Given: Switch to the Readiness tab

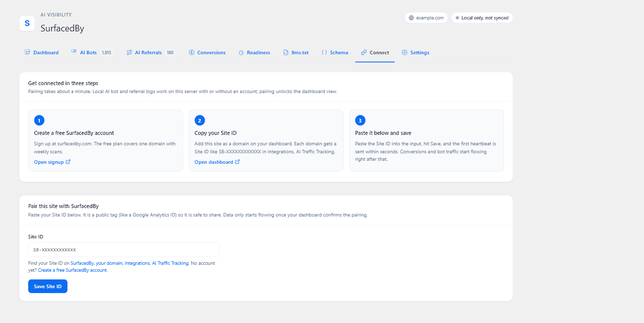Looking at the screenshot, I should (255, 52).
